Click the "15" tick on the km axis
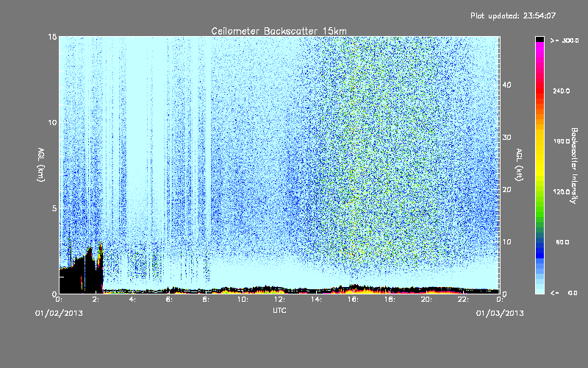 click(52, 37)
